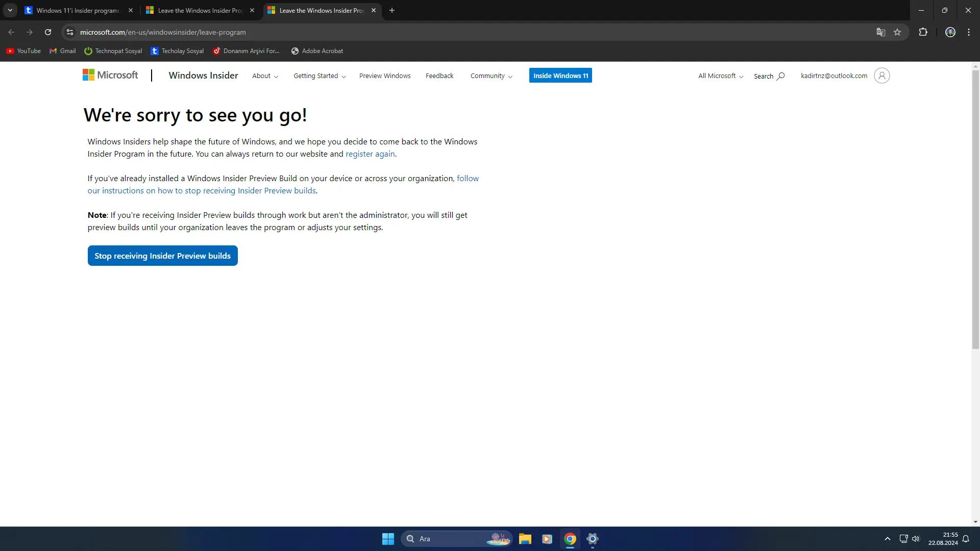Expand the About menu

pos(265,76)
